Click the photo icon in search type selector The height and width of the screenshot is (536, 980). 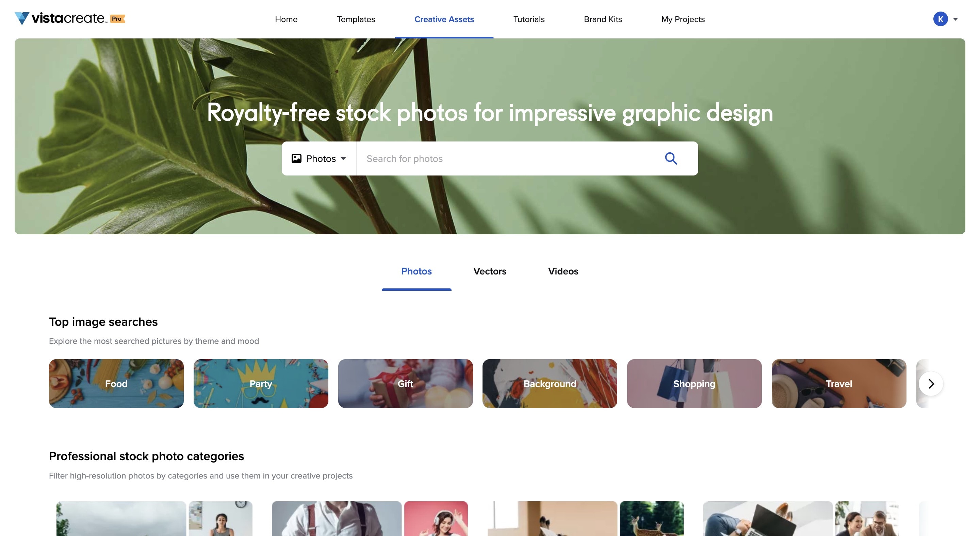pos(296,158)
